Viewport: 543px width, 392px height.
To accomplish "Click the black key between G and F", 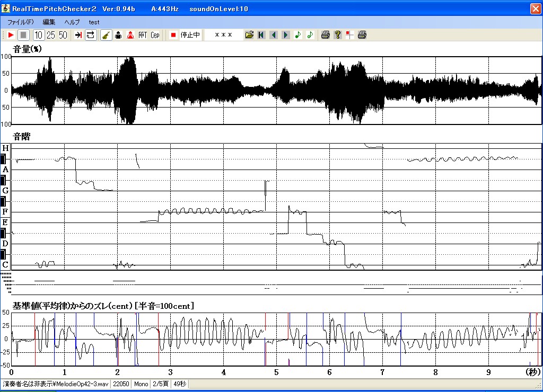I will tap(3, 201).
